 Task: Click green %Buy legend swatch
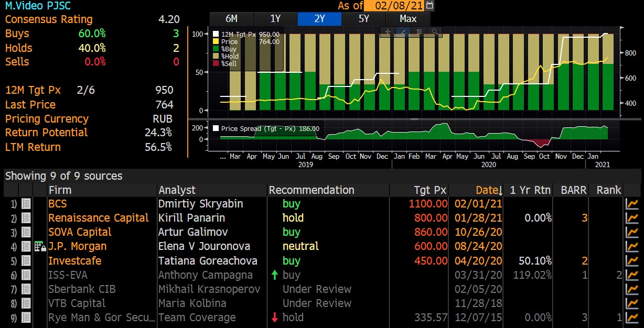click(x=216, y=49)
